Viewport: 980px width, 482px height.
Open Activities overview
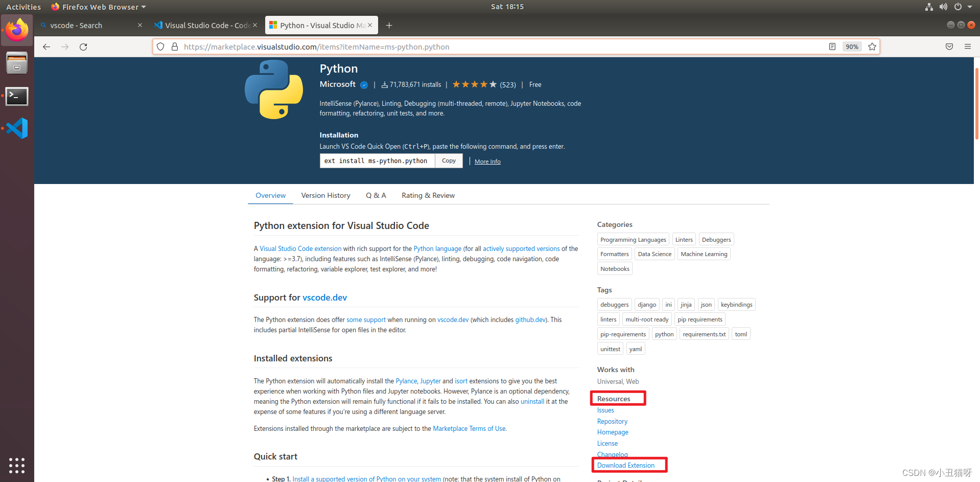24,7
